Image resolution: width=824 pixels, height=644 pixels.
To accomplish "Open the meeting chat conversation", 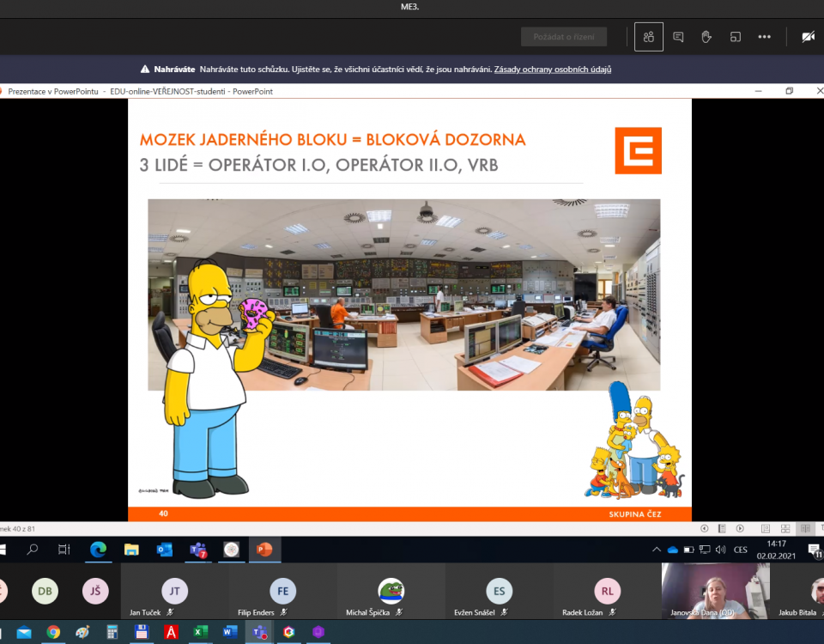I will coord(678,37).
